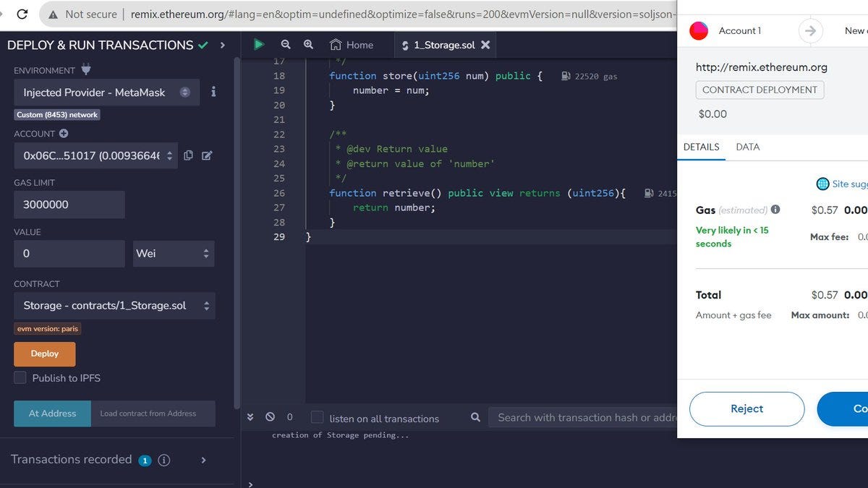Click the globe icon beside Site suggested

point(822,184)
